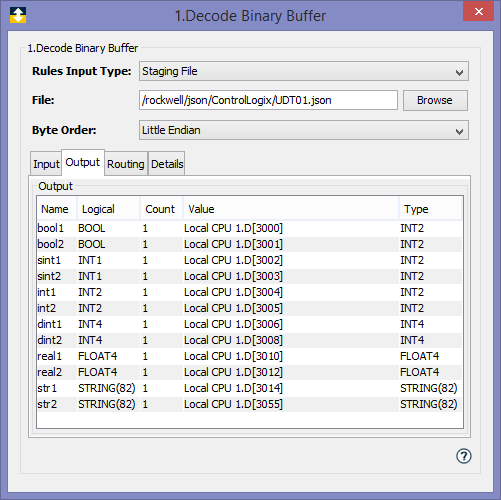Expand the Byte Order dropdown
Viewport: 501px width, 500px height.
(x=304, y=130)
